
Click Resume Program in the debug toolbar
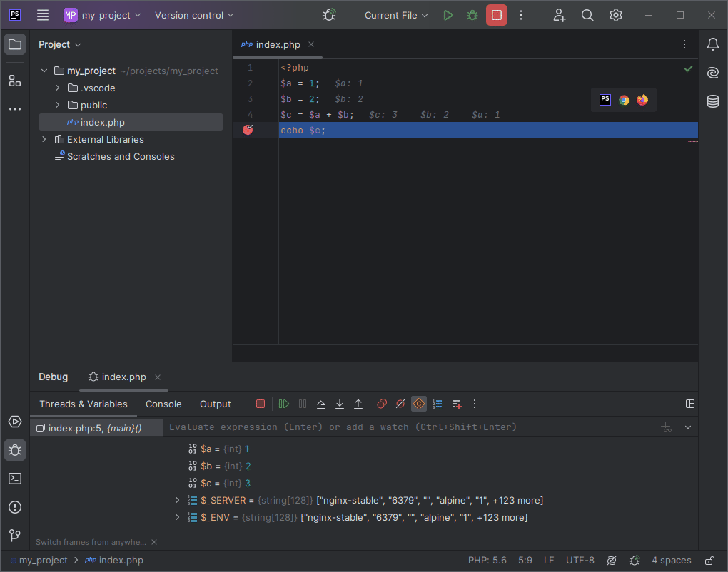click(x=284, y=404)
